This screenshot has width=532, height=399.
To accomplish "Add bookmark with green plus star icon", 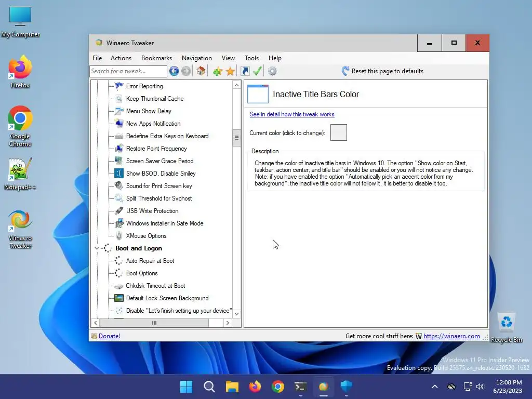I will pyautogui.click(x=218, y=71).
